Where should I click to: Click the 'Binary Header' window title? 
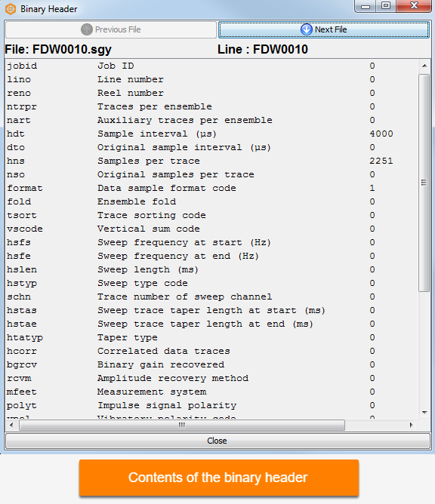coord(49,9)
